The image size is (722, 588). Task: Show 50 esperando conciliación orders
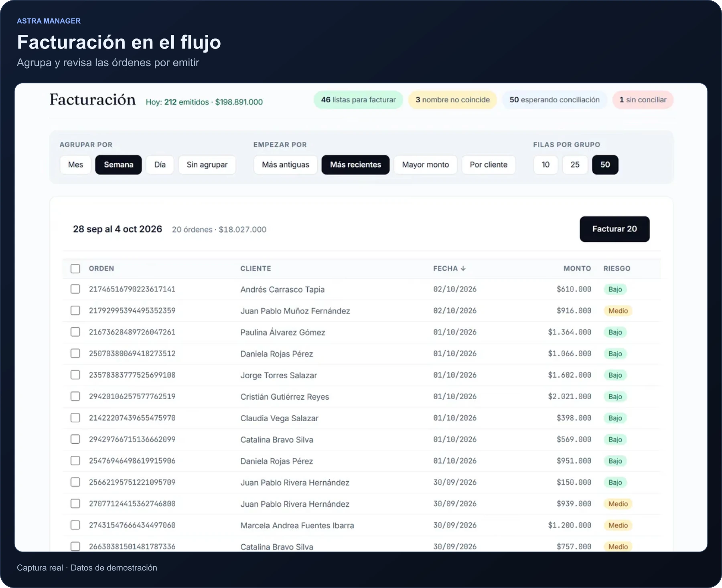pos(554,100)
